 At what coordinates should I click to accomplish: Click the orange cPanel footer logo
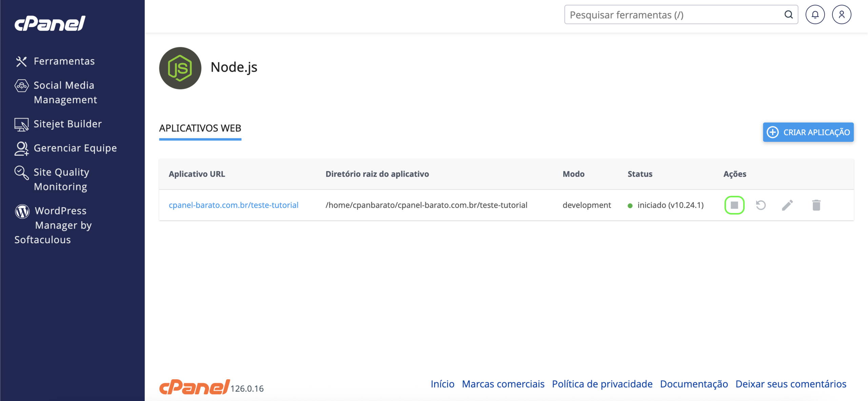coord(194,387)
